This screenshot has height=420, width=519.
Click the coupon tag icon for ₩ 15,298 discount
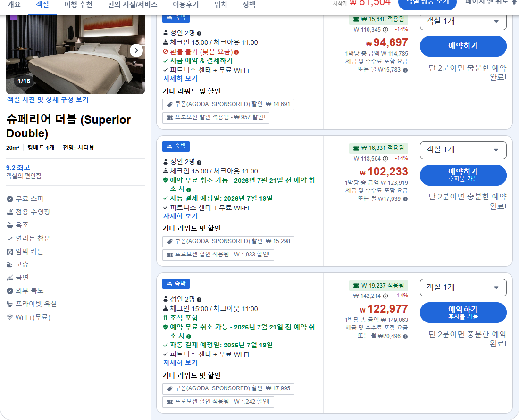click(x=170, y=242)
